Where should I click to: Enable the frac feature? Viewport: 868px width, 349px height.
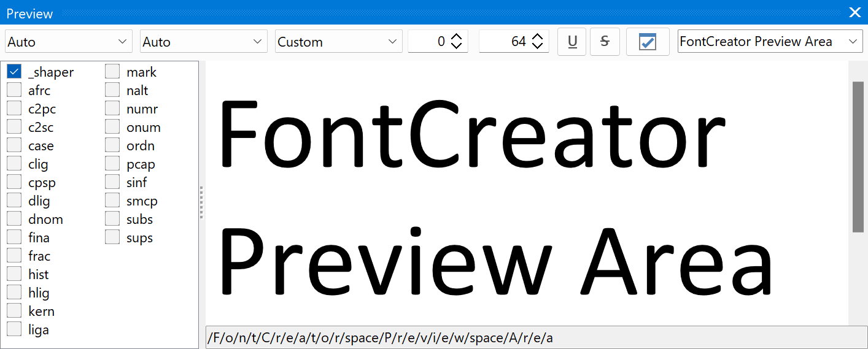(14, 256)
